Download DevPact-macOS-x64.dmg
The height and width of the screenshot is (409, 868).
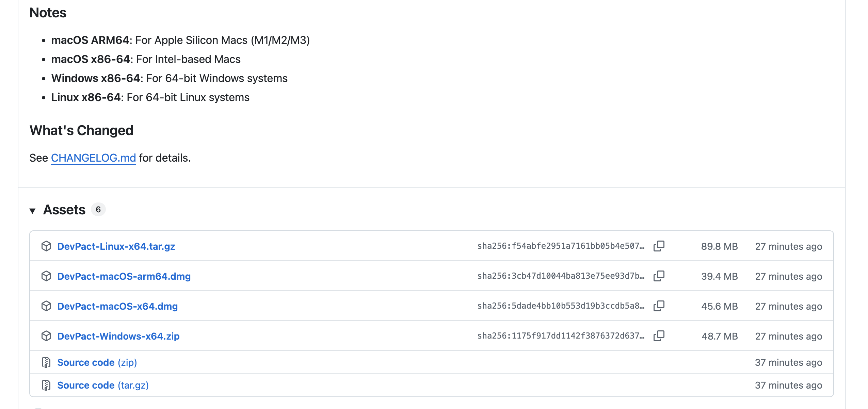(x=117, y=306)
